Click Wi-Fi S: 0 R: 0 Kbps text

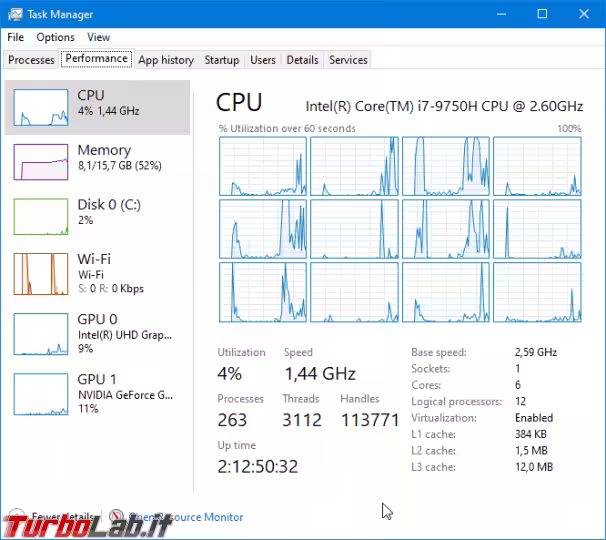click(111, 289)
